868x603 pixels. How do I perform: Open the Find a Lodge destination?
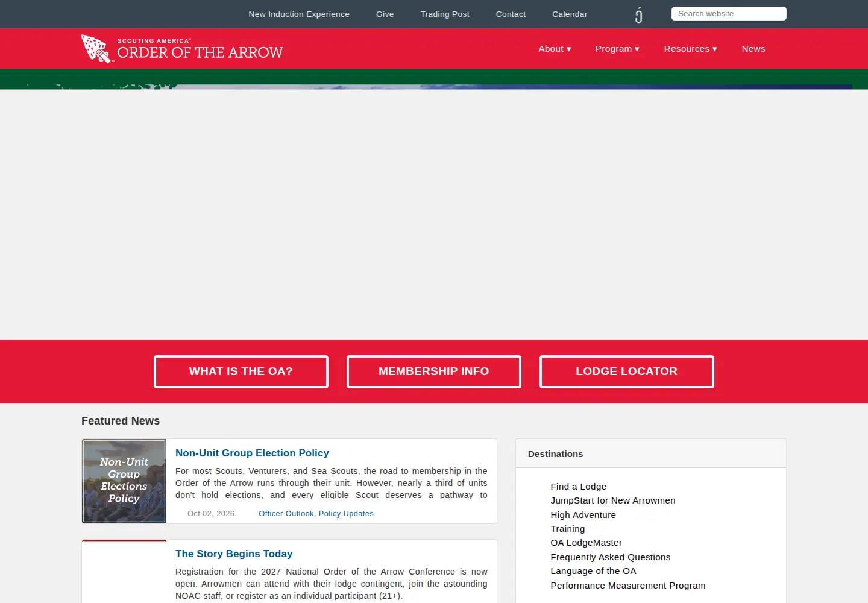tap(579, 487)
